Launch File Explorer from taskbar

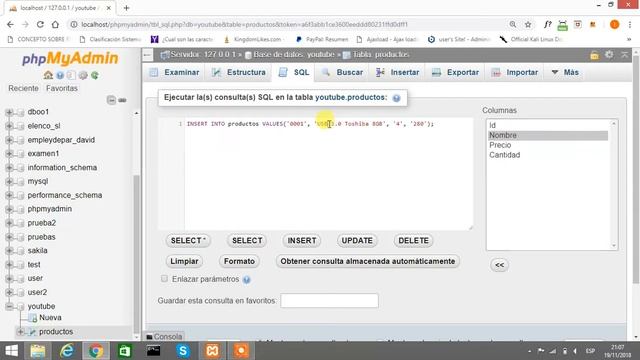click(x=38, y=351)
